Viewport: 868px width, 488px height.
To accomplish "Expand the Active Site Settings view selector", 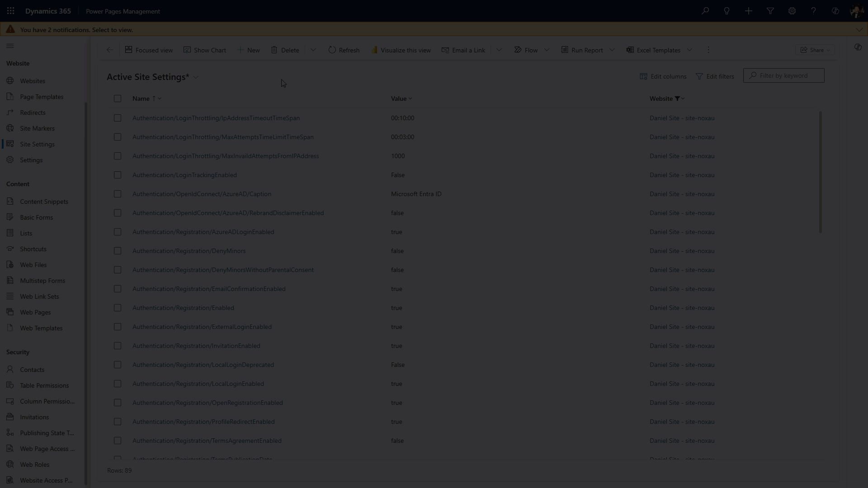I will pyautogui.click(x=196, y=77).
